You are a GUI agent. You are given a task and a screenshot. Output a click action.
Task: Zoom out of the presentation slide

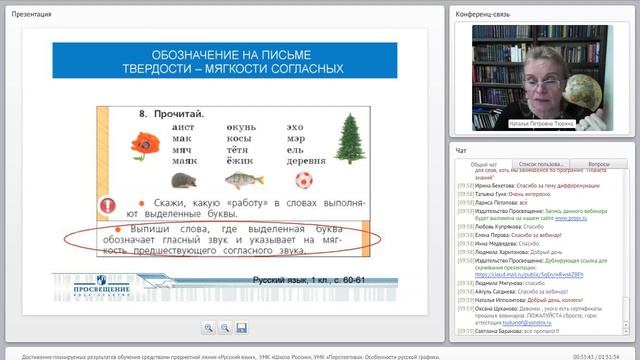(225, 328)
